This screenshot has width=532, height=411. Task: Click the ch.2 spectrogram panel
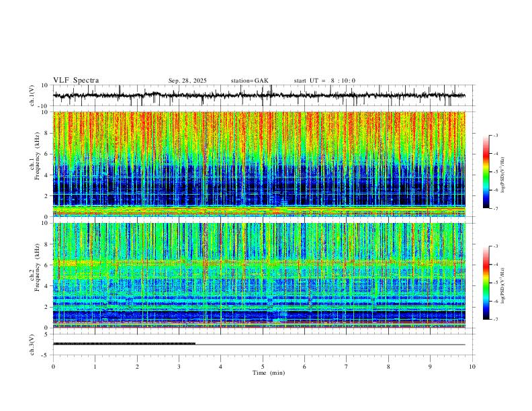(259, 275)
